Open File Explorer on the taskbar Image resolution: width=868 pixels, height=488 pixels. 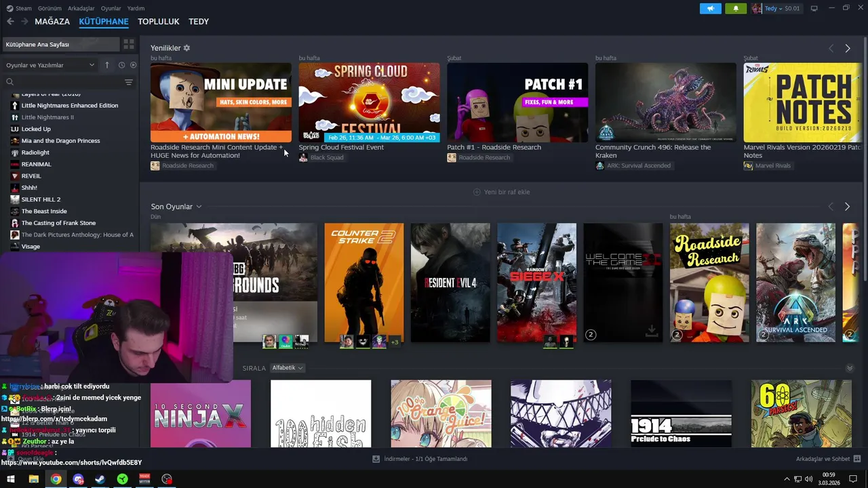point(33,479)
